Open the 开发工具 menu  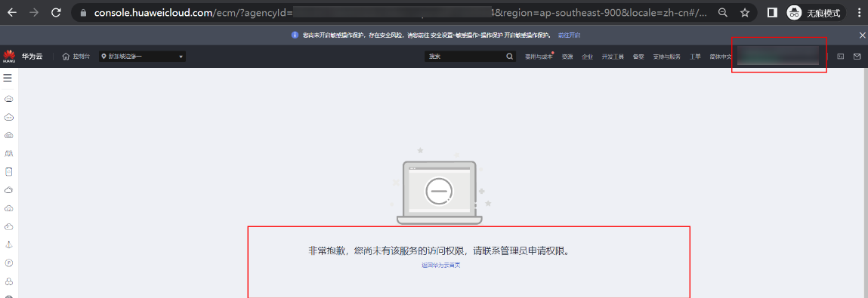tap(613, 57)
